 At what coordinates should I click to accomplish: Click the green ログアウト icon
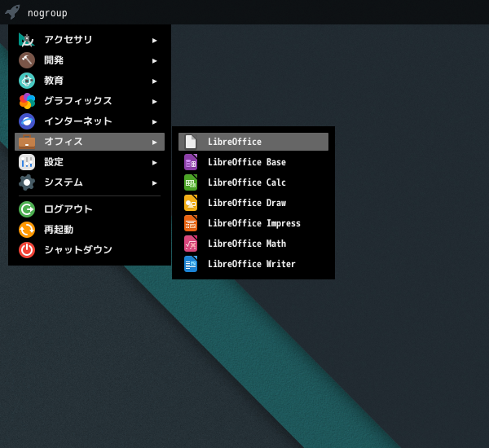(x=27, y=209)
